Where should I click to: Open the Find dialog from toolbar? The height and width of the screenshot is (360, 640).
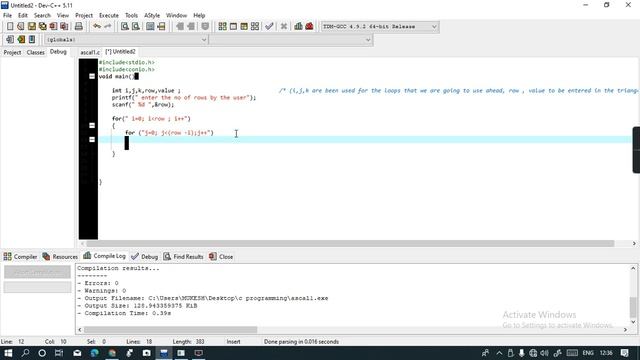pyautogui.click(x=125, y=27)
